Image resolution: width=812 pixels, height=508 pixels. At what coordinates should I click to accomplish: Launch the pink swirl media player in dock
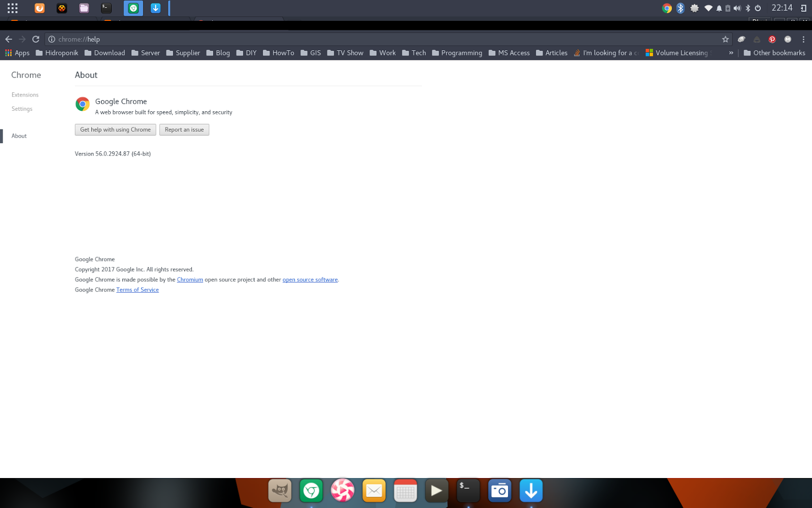coord(343,491)
